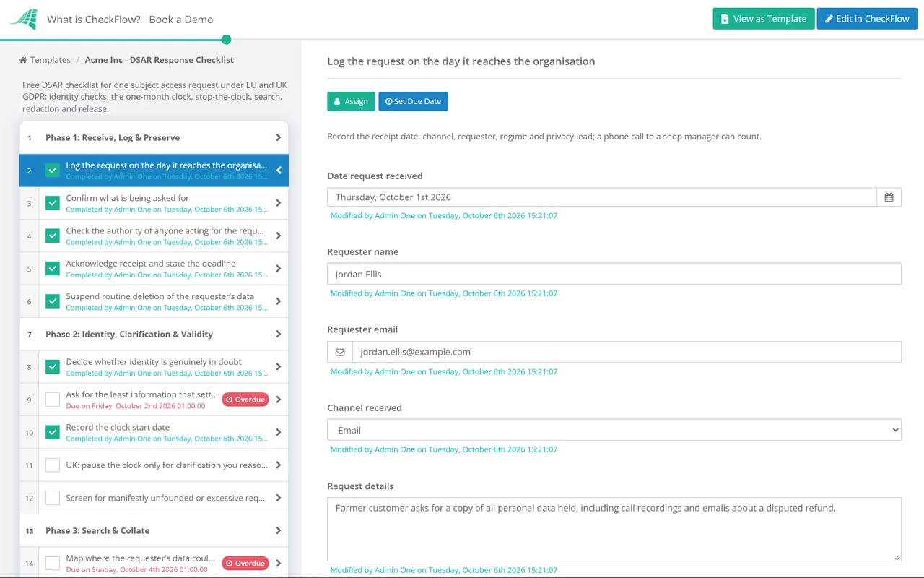Open the date picker calendar icon

[x=889, y=197]
